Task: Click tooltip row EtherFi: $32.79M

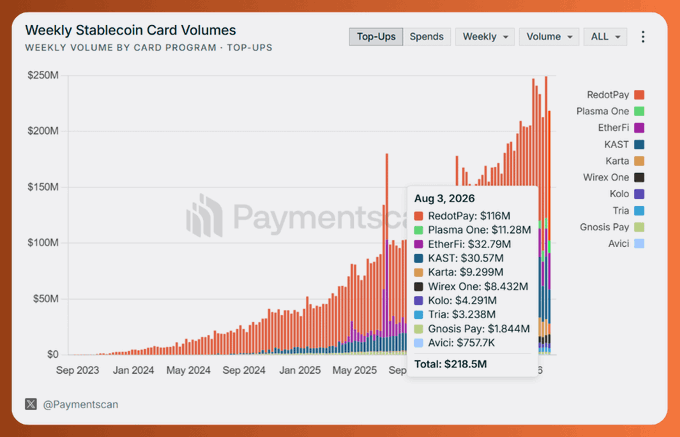Action: click(x=463, y=244)
